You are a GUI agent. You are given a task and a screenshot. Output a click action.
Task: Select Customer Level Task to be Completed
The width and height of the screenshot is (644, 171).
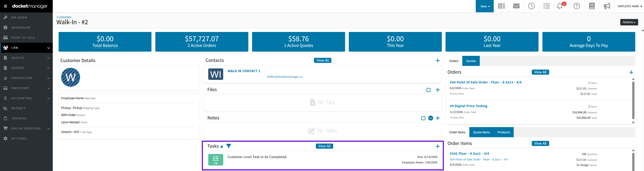click(257, 157)
